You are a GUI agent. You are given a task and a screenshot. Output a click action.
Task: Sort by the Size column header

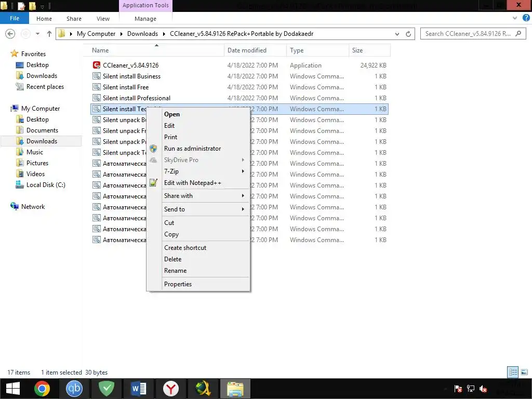[x=369, y=50]
